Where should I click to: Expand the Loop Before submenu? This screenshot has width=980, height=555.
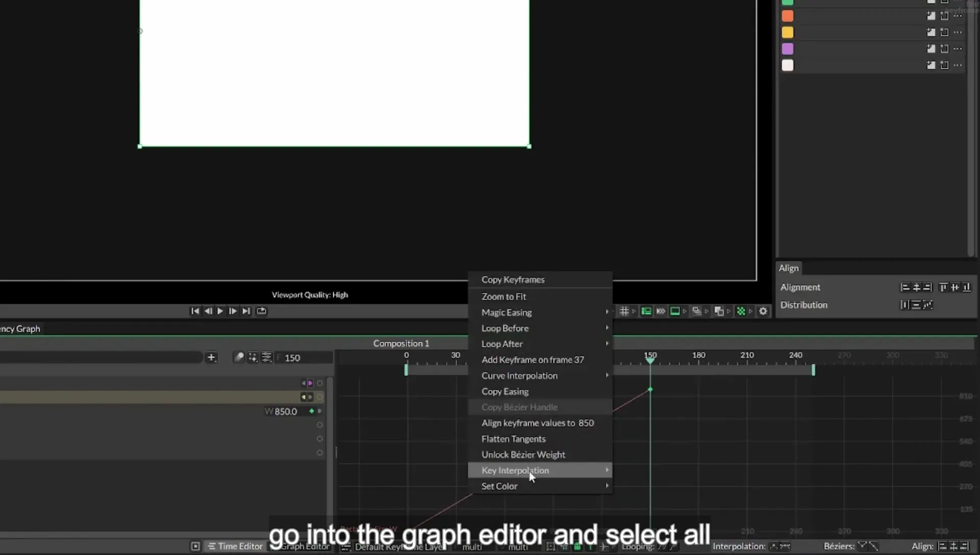coord(540,328)
